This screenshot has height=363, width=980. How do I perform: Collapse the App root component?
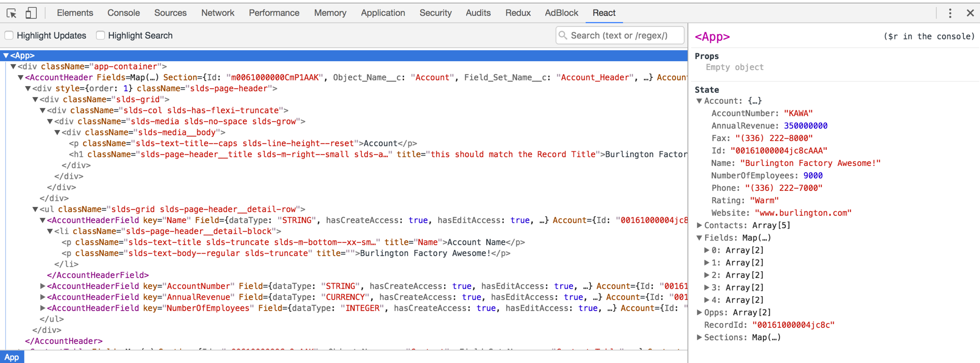click(x=6, y=55)
